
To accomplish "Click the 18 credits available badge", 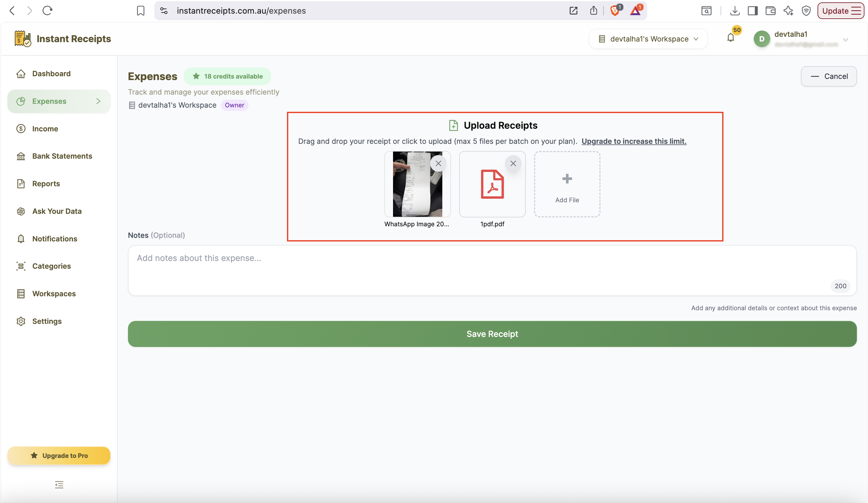I will 227,77.
